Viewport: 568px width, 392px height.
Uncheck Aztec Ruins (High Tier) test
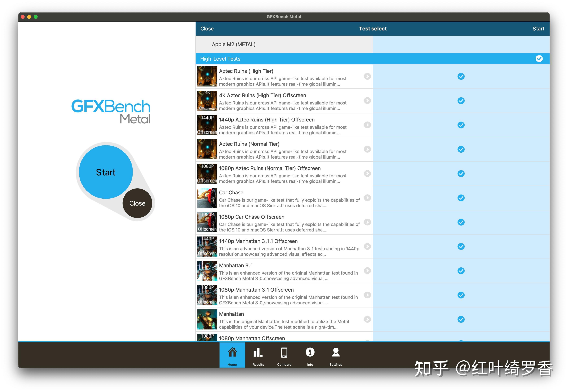pos(461,76)
